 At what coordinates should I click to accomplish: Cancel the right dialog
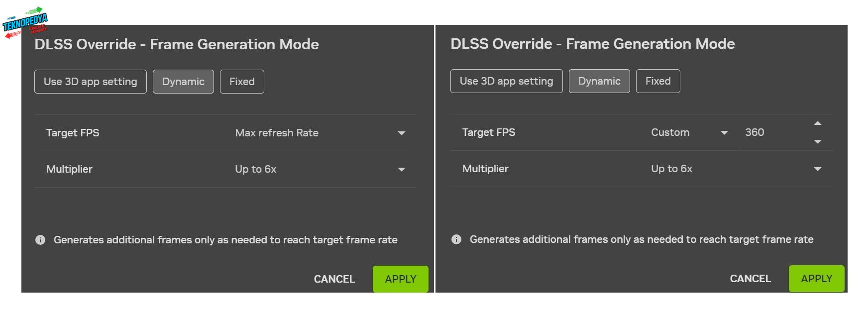point(750,279)
